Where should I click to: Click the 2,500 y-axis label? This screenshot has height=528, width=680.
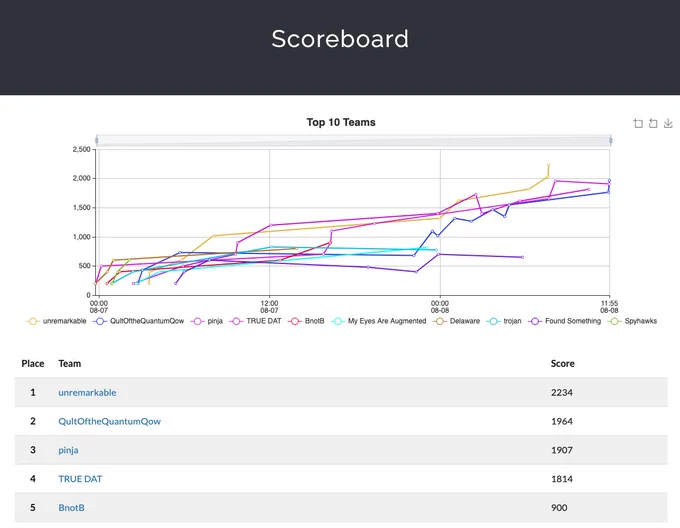pos(82,150)
